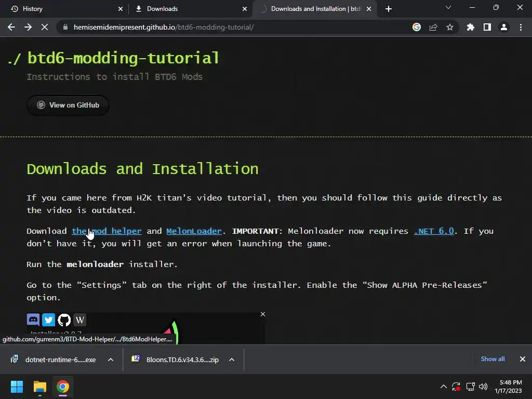Open File Explorer from taskbar
The height and width of the screenshot is (399, 532).
39,387
